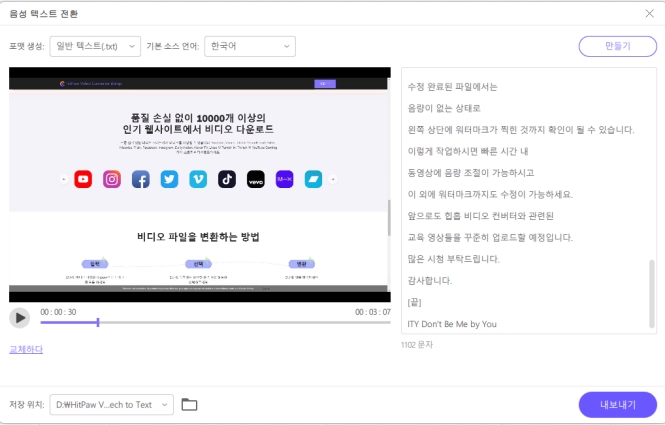
Task: Click the playback progress slider handle
Action: [98, 322]
